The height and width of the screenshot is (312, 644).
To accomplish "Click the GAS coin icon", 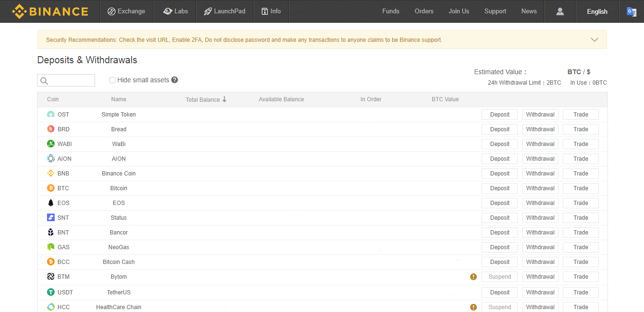I will [51, 247].
